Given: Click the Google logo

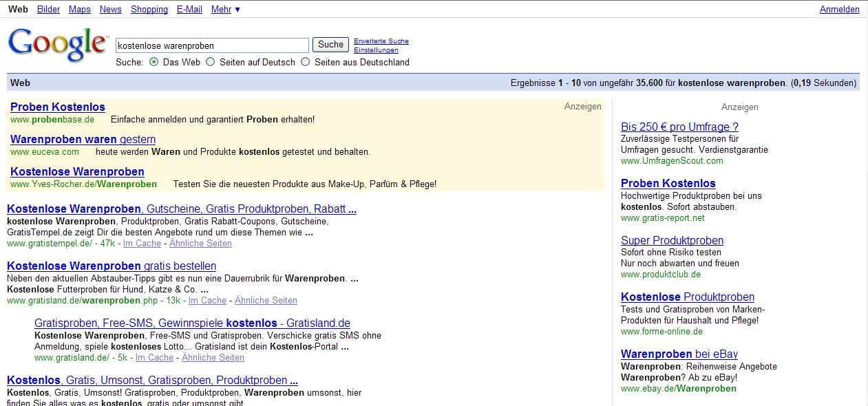Looking at the screenshot, I should point(57,45).
